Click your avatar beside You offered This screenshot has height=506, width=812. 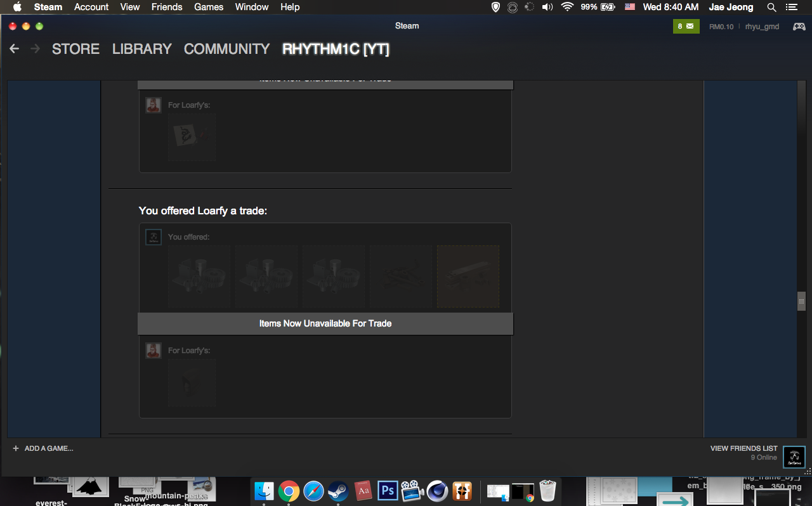pos(153,237)
